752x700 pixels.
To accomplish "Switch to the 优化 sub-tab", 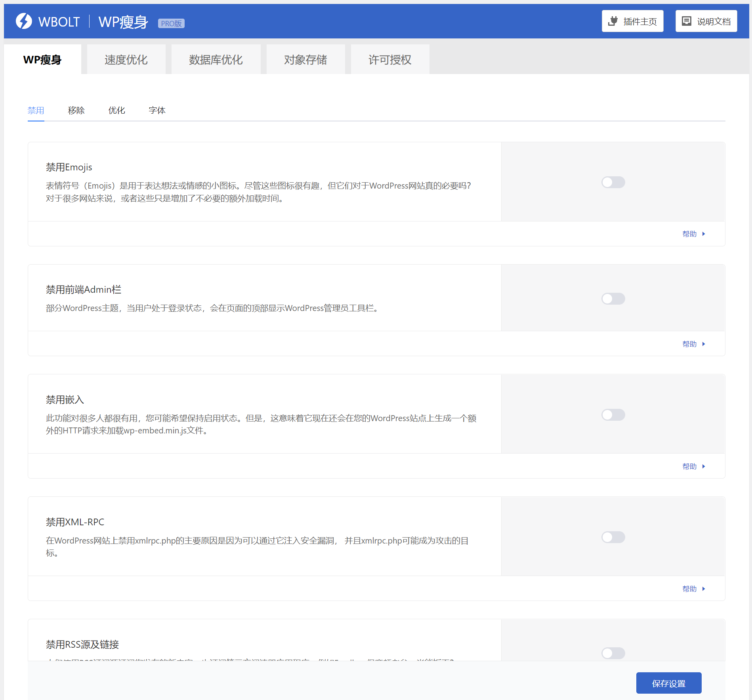I will 116,111.
